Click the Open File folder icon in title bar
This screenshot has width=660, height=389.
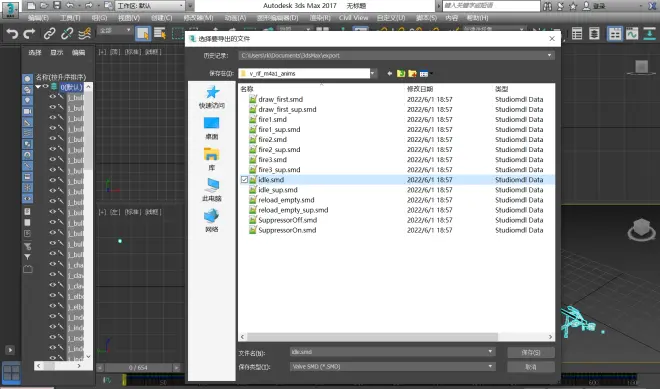pyautogui.click(x=44, y=6)
